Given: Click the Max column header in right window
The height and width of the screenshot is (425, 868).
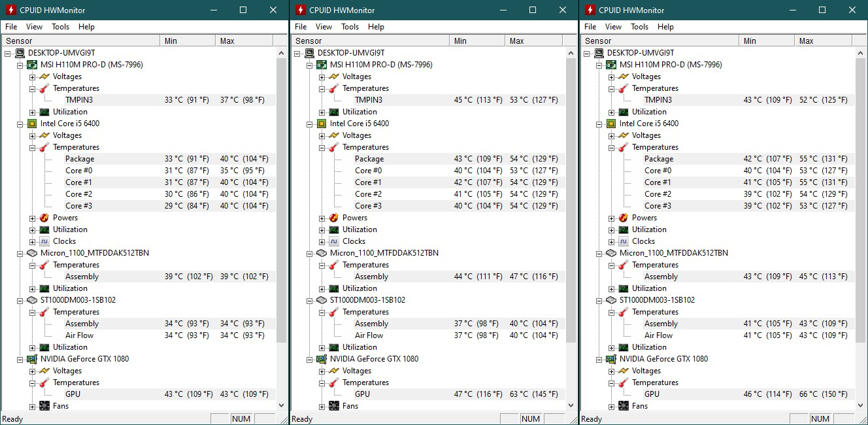Looking at the screenshot, I should tap(824, 41).
